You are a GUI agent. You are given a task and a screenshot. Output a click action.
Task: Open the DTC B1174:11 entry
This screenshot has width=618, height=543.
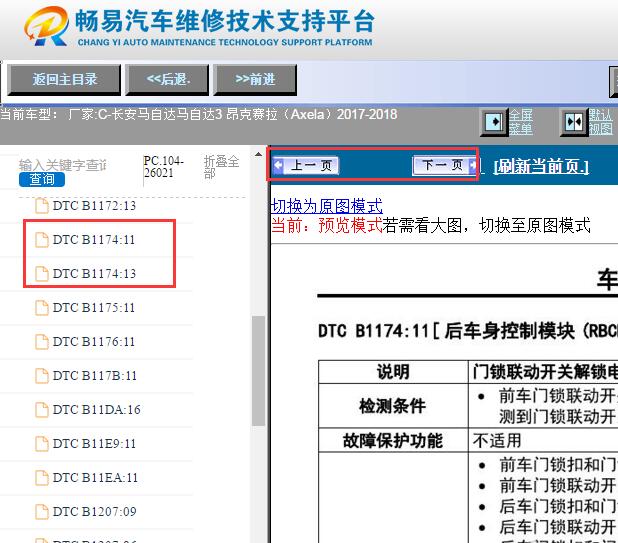pos(94,239)
